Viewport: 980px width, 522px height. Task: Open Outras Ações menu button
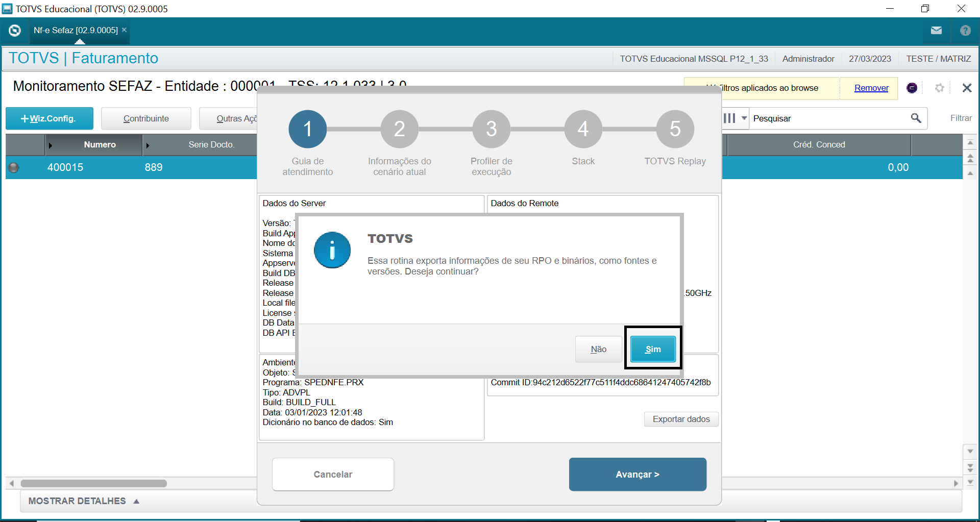click(x=228, y=118)
